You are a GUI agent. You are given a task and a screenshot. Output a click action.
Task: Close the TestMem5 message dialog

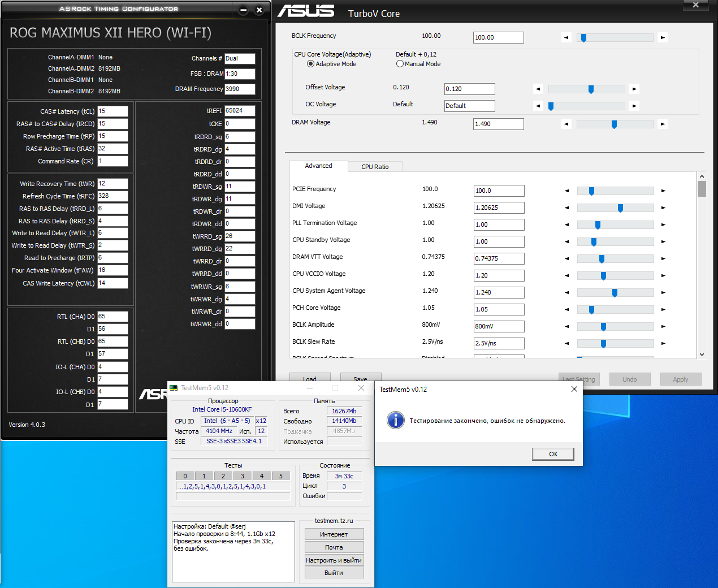574,389
